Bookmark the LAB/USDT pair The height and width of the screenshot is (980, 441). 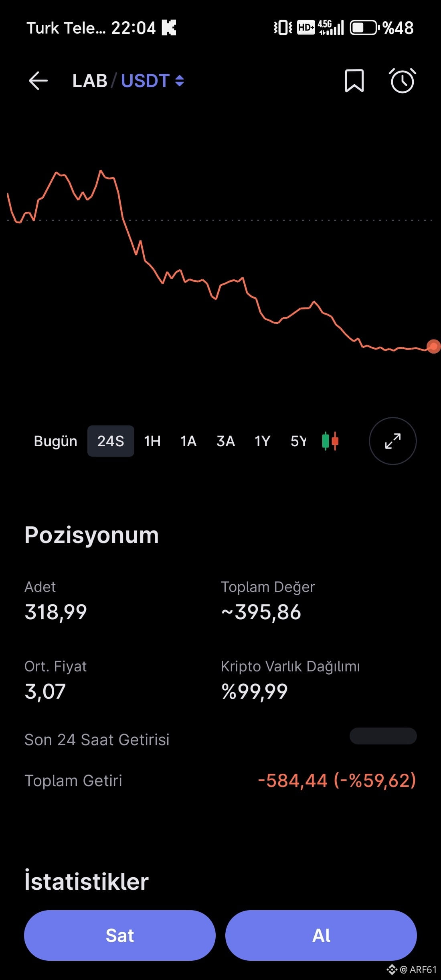coord(354,81)
